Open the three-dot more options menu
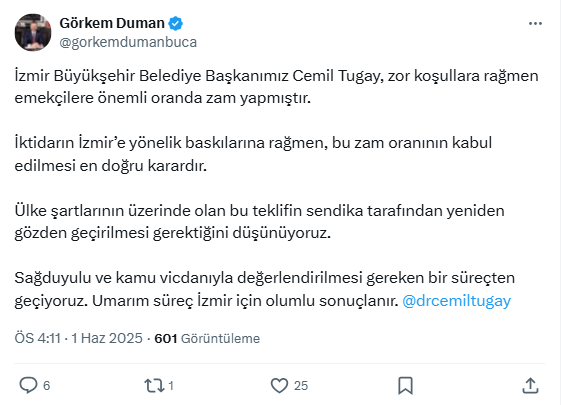 tap(535, 24)
